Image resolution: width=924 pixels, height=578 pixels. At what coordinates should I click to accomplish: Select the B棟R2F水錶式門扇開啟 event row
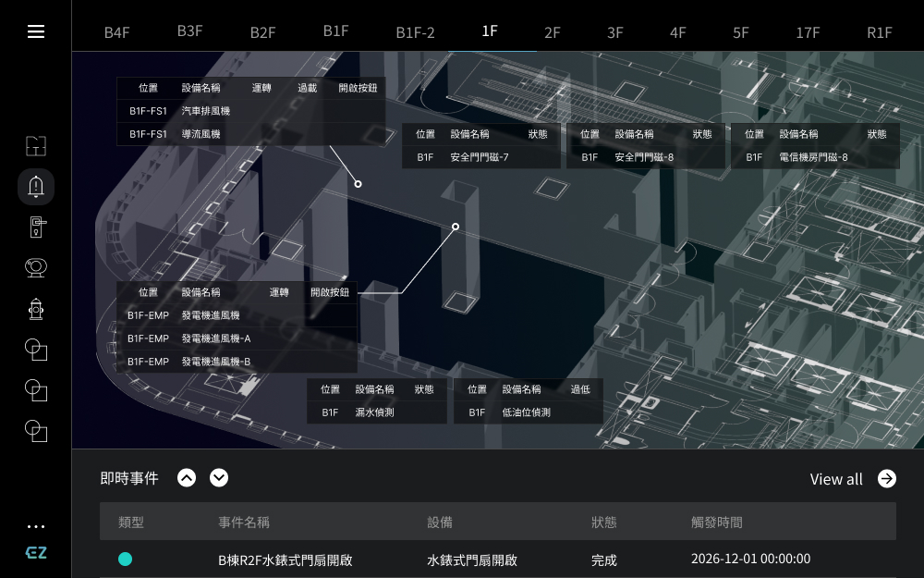(x=497, y=560)
